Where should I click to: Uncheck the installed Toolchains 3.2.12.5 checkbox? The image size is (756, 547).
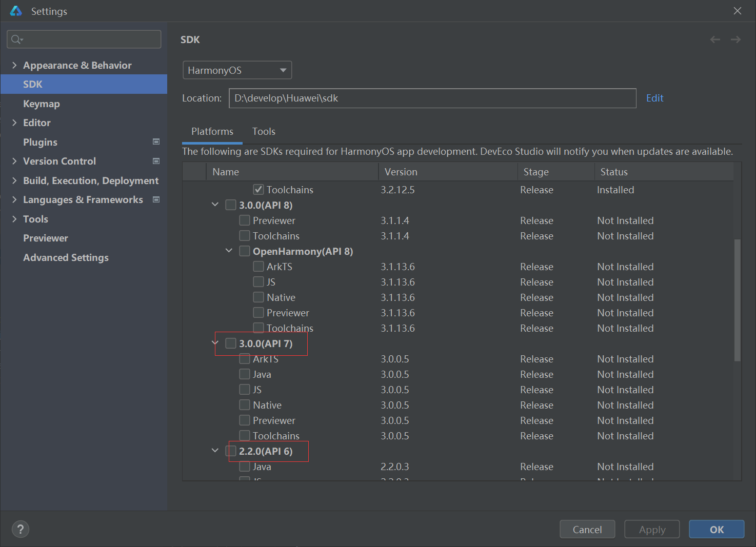(258, 190)
